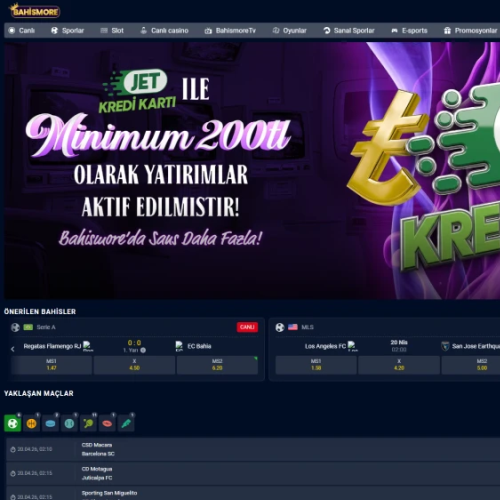
Task: Go to the previous recommended bet card
Action: click(x=13, y=349)
